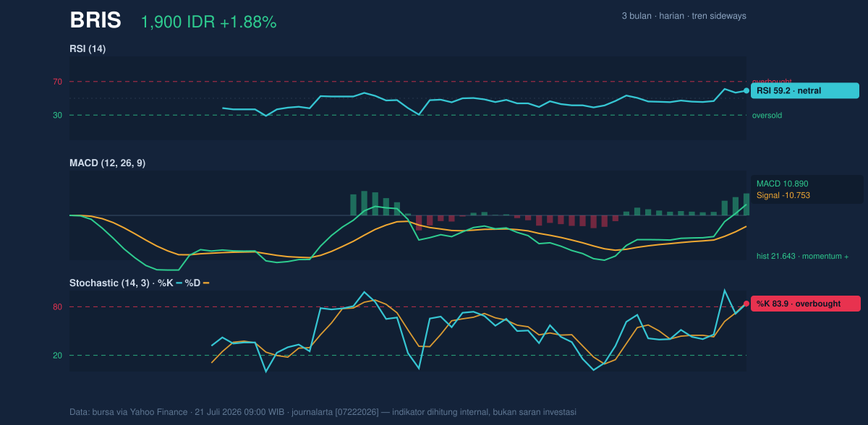Click the Stochastic red endpoint dot

[x=746, y=304]
